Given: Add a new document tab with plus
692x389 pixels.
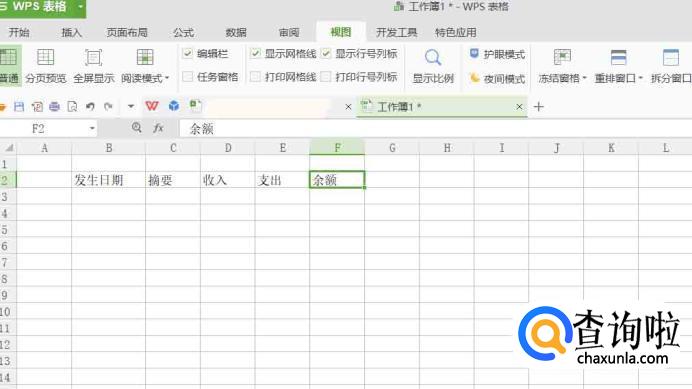Looking at the screenshot, I should pyautogui.click(x=538, y=106).
